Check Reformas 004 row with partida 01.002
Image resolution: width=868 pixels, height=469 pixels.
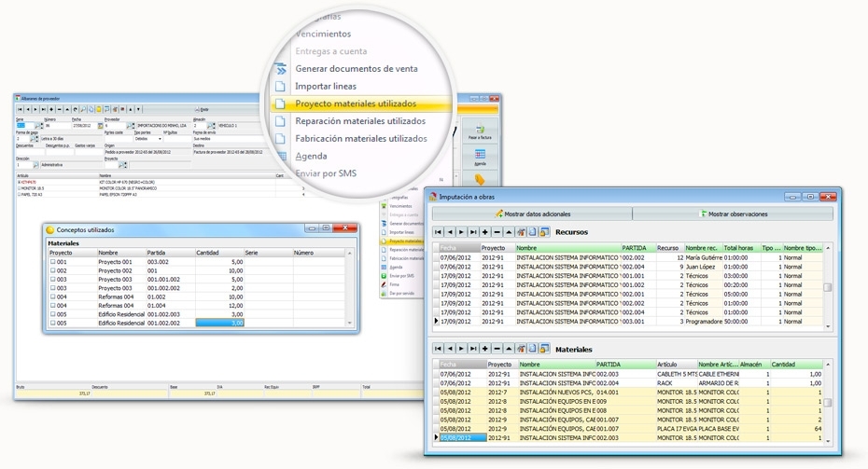[53, 297]
